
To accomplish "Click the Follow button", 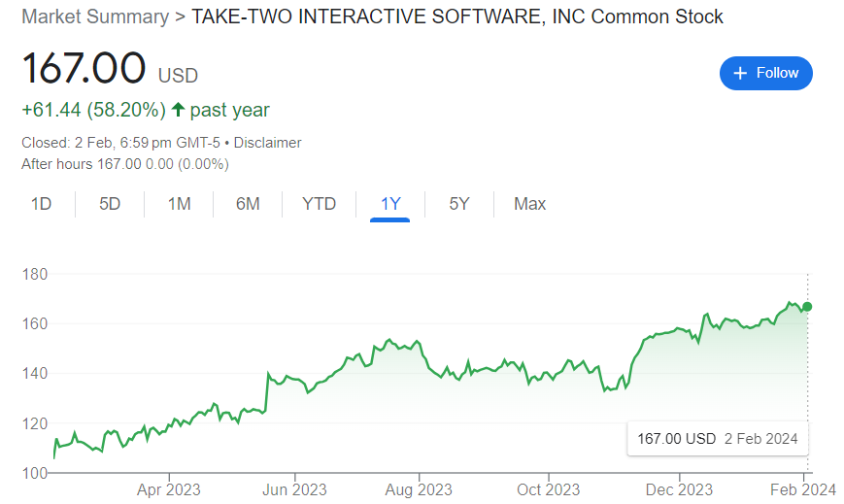I will (x=765, y=73).
